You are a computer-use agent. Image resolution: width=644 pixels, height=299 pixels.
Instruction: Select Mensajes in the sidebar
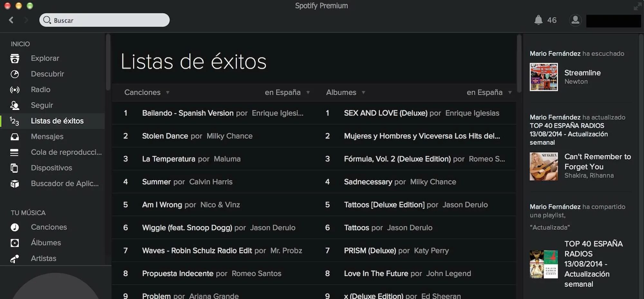(x=47, y=137)
